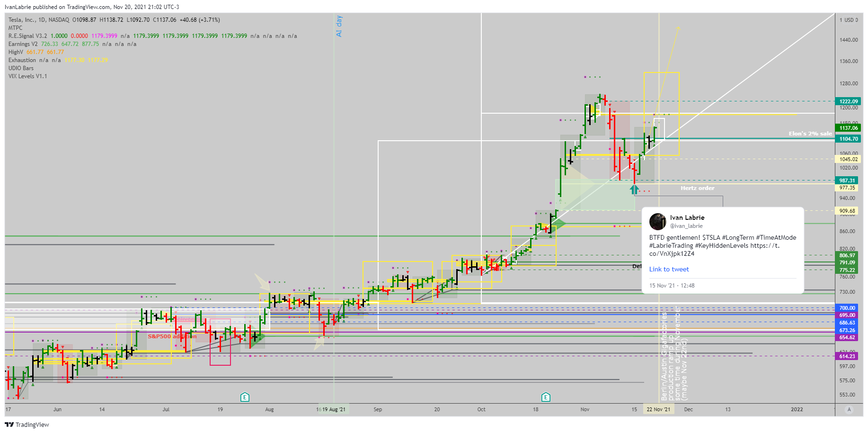This screenshot has height=433, width=868.
Task: Click the Ivan Labrie name in the tweet
Action: coord(687,217)
